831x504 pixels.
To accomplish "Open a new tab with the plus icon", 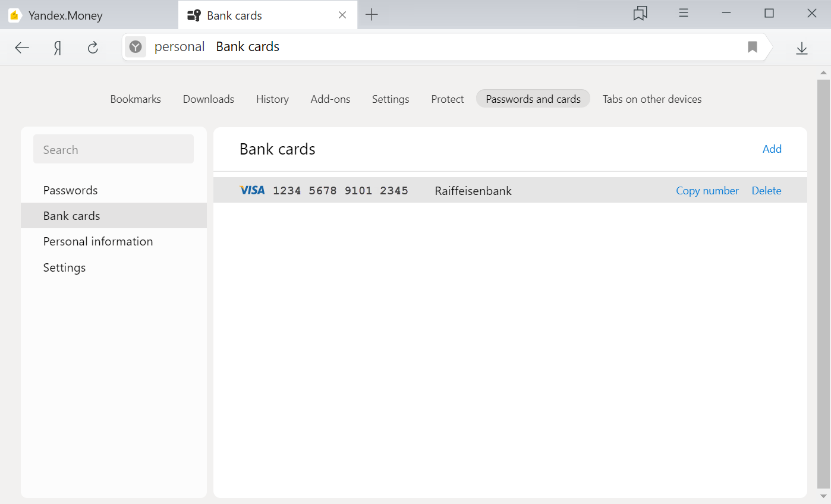I will 372,15.
